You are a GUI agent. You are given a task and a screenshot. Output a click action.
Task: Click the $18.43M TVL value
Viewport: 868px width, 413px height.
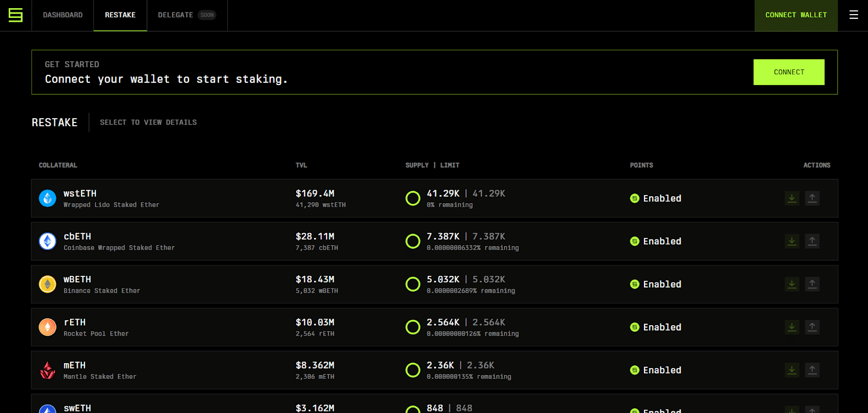coord(315,279)
